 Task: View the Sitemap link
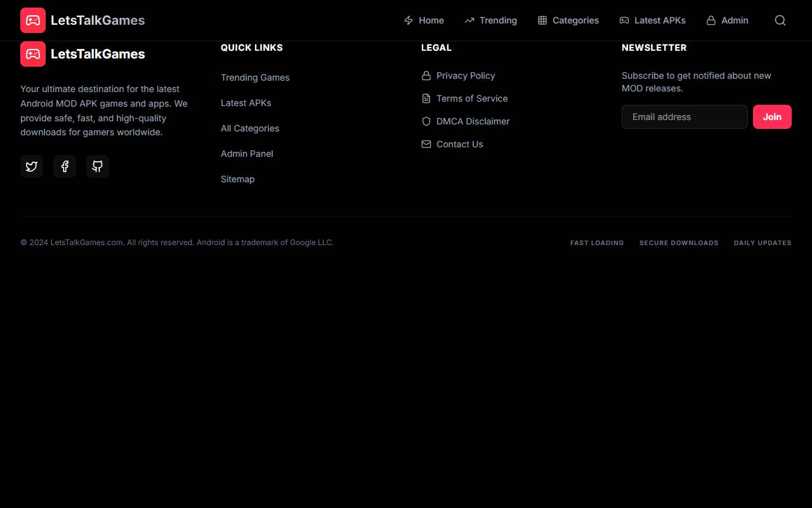pos(238,179)
